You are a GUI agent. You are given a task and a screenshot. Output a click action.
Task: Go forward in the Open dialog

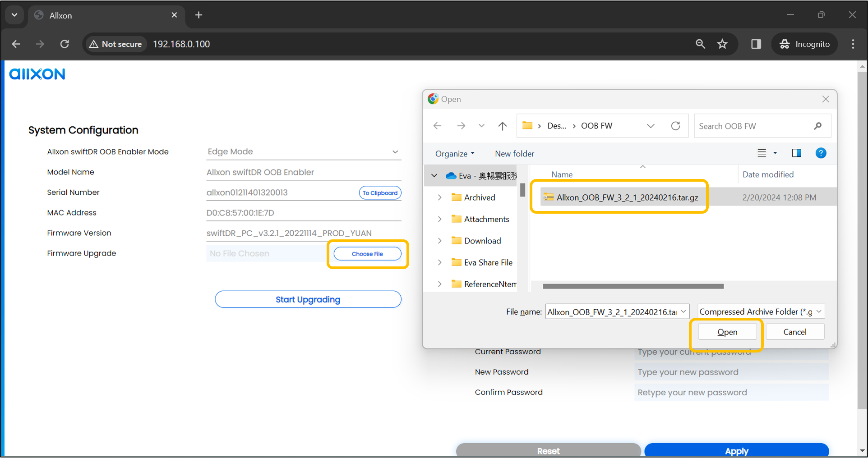(461, 126)
